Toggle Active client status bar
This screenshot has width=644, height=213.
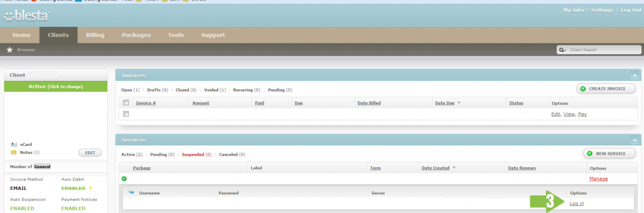point(56,86)
